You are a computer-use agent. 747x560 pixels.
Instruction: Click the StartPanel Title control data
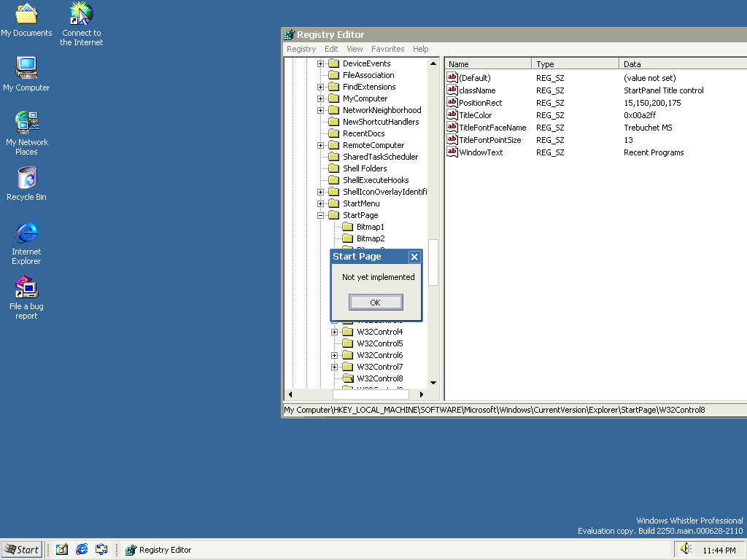click(663, 90)
